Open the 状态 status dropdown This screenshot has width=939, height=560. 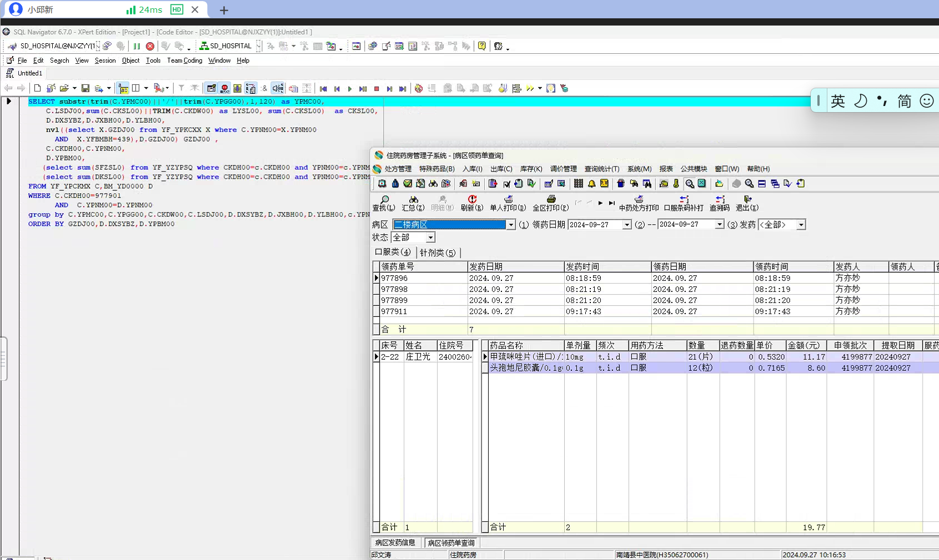click(430, 238)
